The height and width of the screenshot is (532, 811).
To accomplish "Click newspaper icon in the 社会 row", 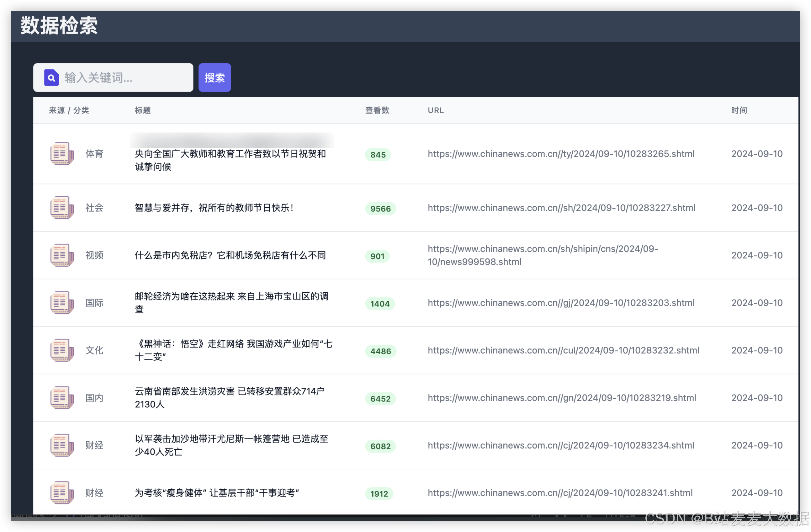I will pyautogui.click(x=62, y=208).
